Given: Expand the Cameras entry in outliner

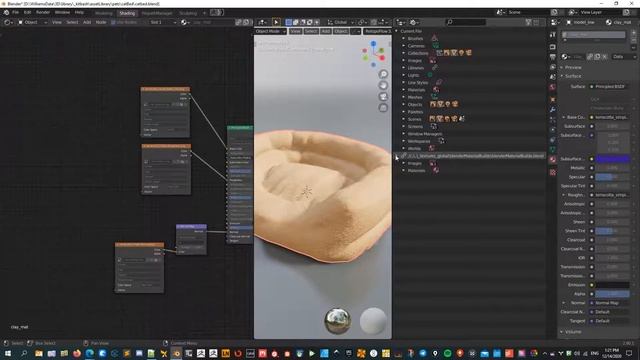Looking at the screenshot, I should [404, 46].
